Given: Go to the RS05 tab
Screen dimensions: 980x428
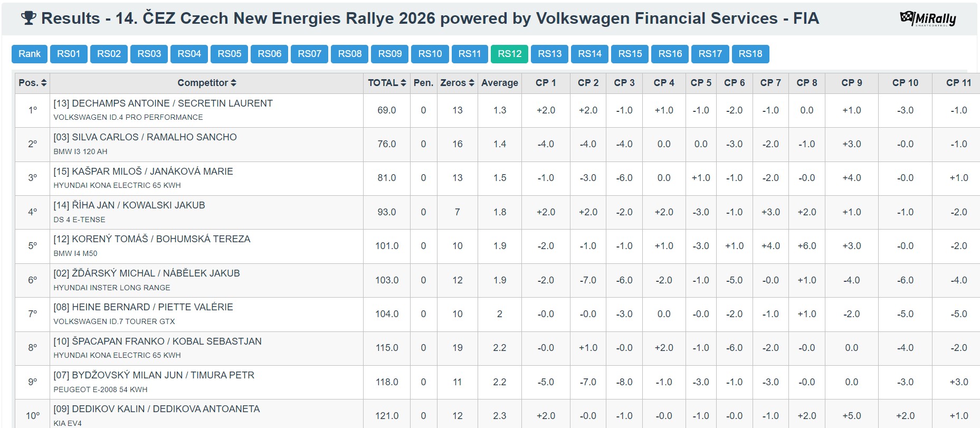Looking at the screenshot, I should [x=229, y=54].
